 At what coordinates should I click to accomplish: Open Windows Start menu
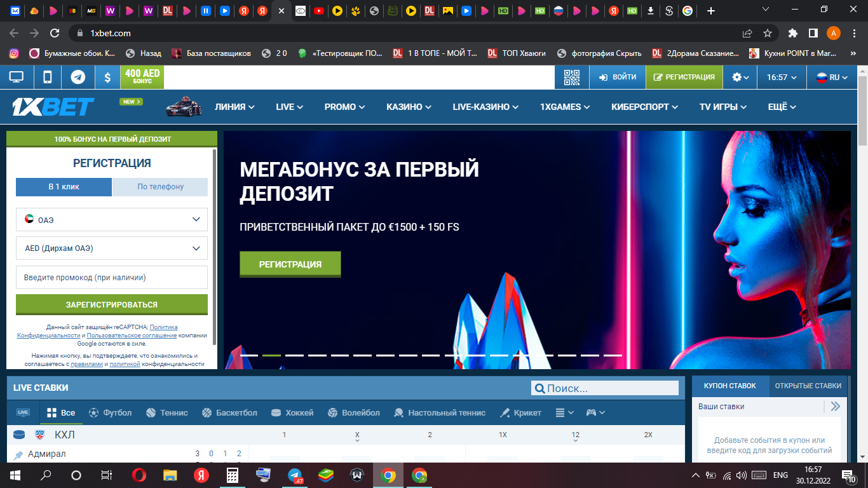click(15, 475)
